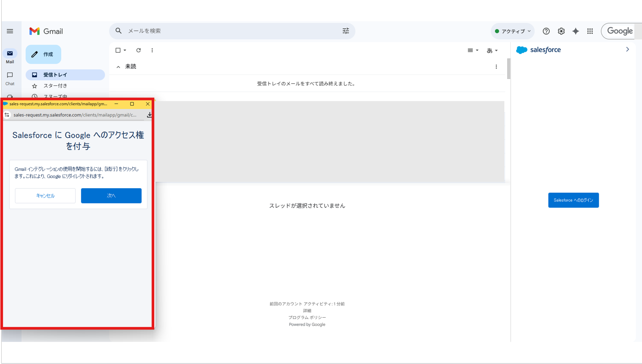Open the Google apps grid icon

point(590,31)
